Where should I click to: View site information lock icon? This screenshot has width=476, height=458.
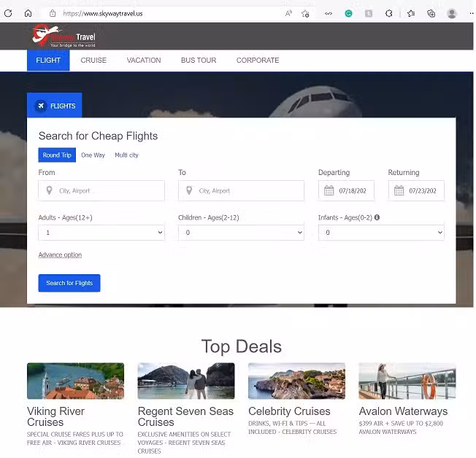[53, 13]
